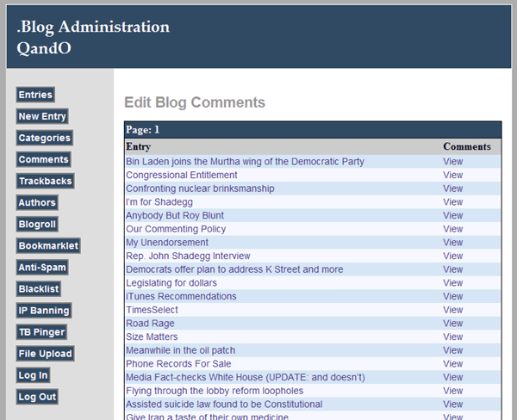View comments for Media Fact-checks White House

(453, 378)
